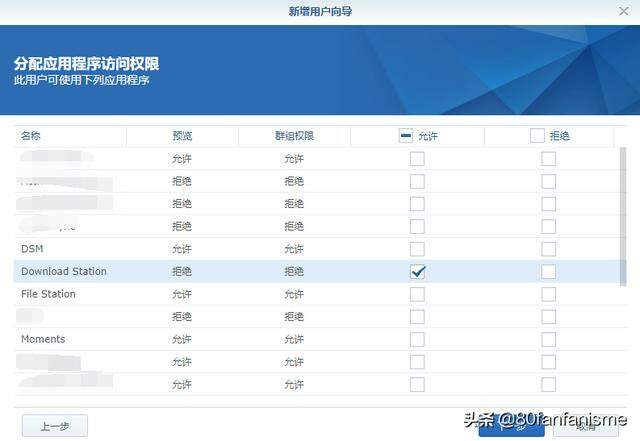
Task: Go back with 上一步 button
Action: (x=55, y=426)
